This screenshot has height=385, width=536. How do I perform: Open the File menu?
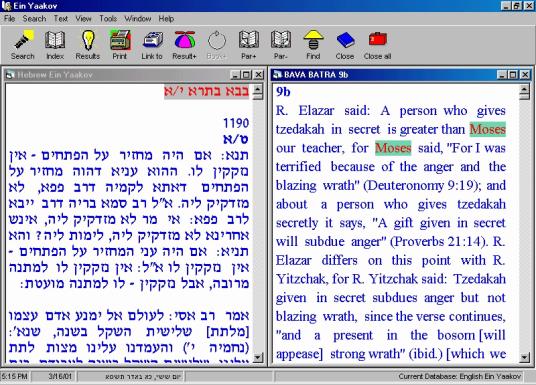[9, 18]
